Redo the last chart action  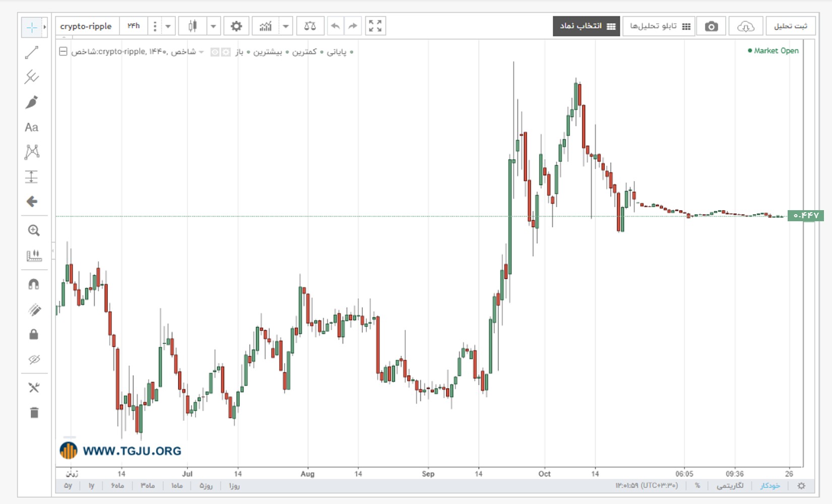coord(353,26)
